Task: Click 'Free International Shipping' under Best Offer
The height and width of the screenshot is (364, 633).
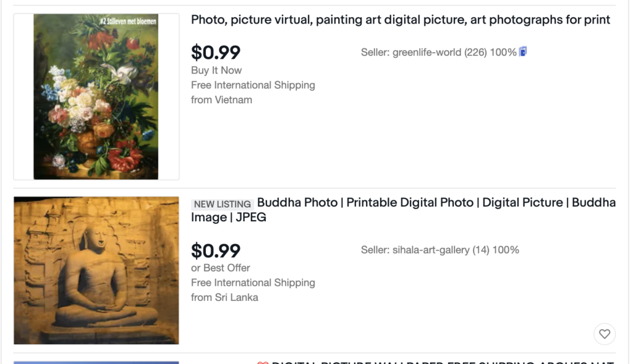Action: click(x=253, y=283)
